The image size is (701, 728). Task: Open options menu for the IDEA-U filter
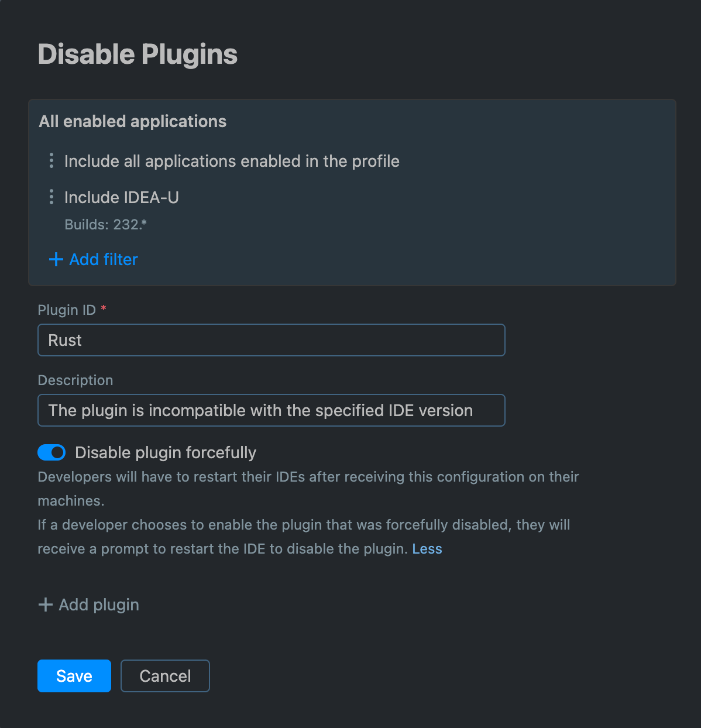pos(51,197)
